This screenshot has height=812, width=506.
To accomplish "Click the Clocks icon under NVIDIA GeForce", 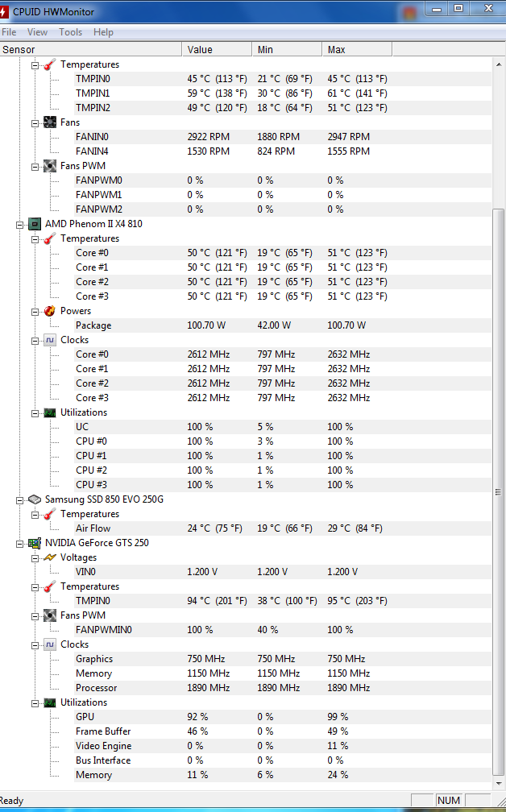I will (50, 644).
